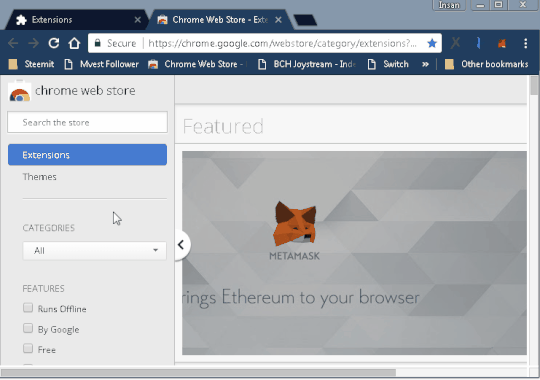This screenshot has width=540, height=380.
Task: Reload the page with the refresh icon
Action: (54, 43)
